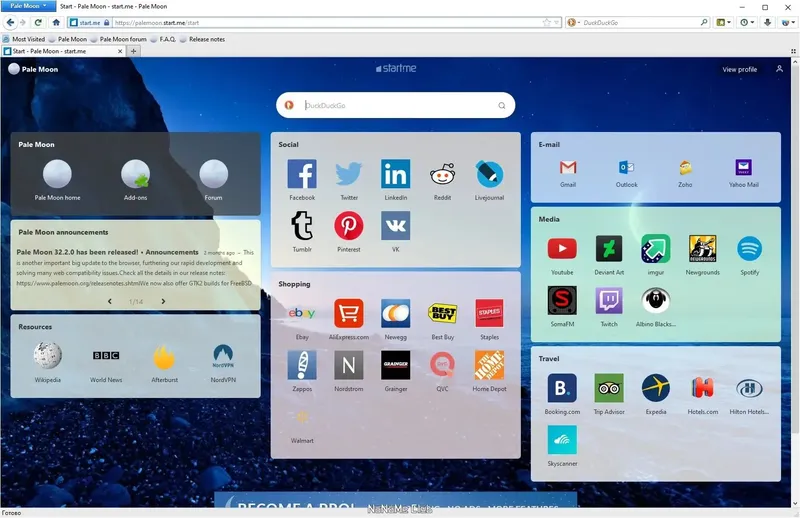The image size is (800, 518).
Task: Open the Twitch icon
Action: click(609, 300)
